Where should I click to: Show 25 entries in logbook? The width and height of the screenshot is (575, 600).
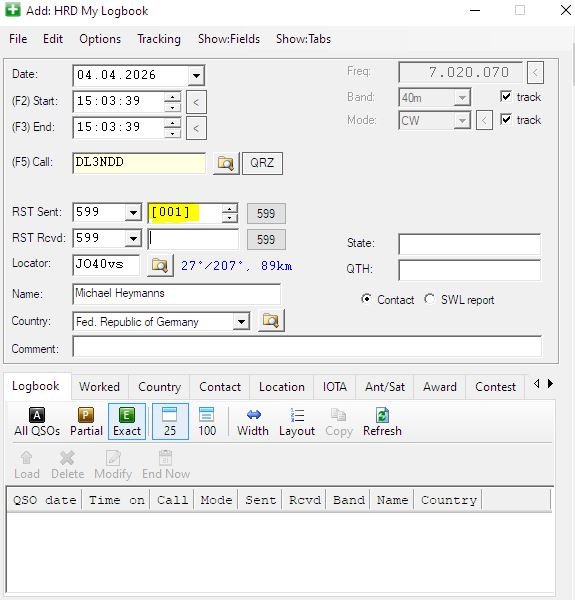170,422
